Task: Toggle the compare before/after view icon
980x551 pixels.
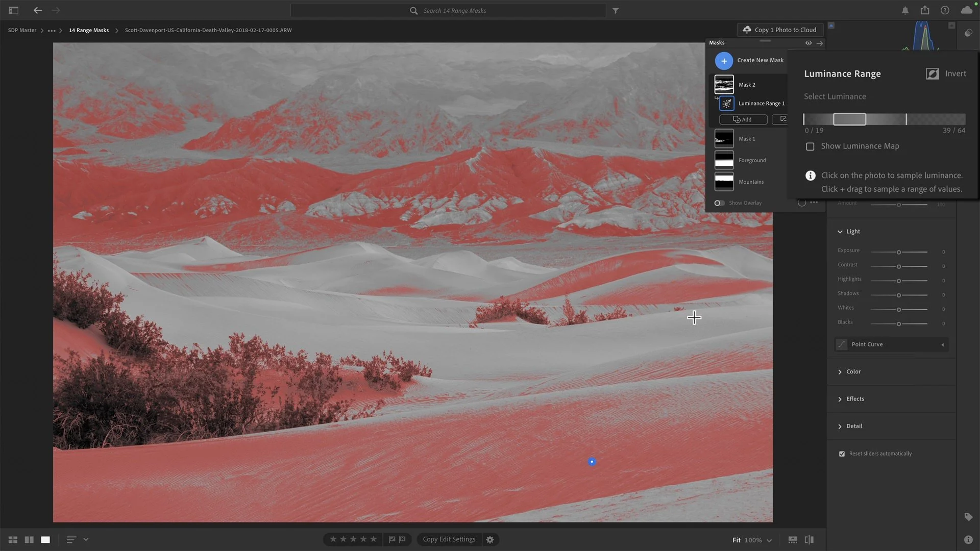Action: (x=809, y=540)
